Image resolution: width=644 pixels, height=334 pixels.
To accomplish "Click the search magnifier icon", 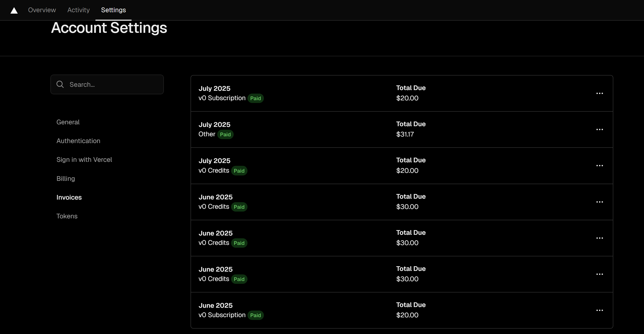I will point(60,84).
